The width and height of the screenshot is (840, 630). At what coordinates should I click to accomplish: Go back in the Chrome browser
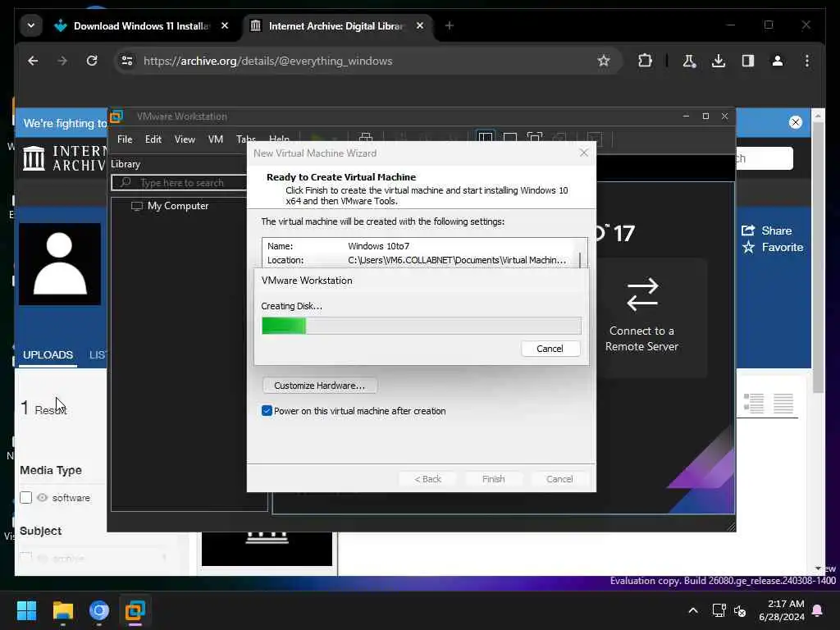33,61
